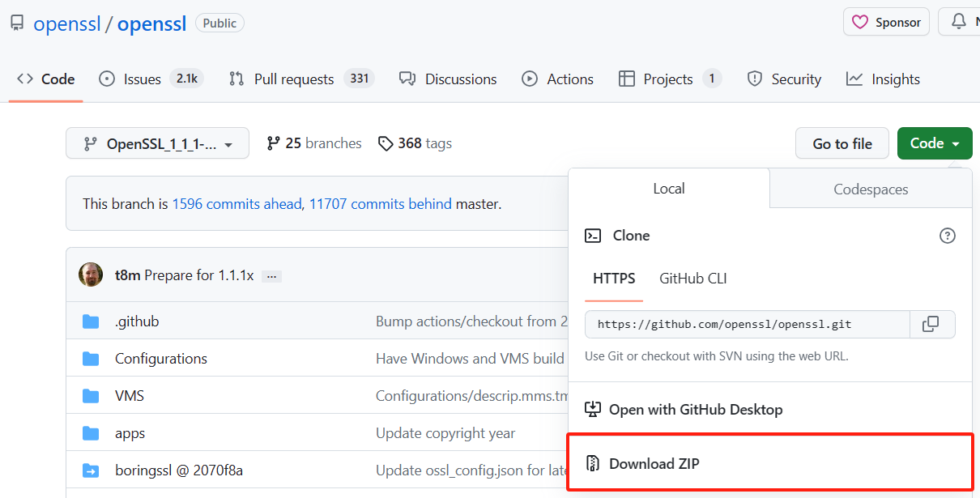This screenshot has height=498, width=980.
Task: Open the Configurations folder
Action: tap(161, 359)
